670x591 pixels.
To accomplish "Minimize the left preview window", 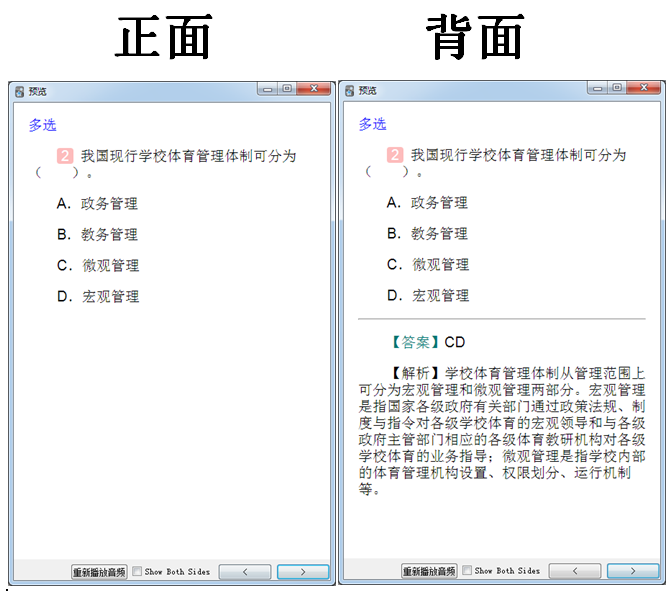I will (267, 89).
